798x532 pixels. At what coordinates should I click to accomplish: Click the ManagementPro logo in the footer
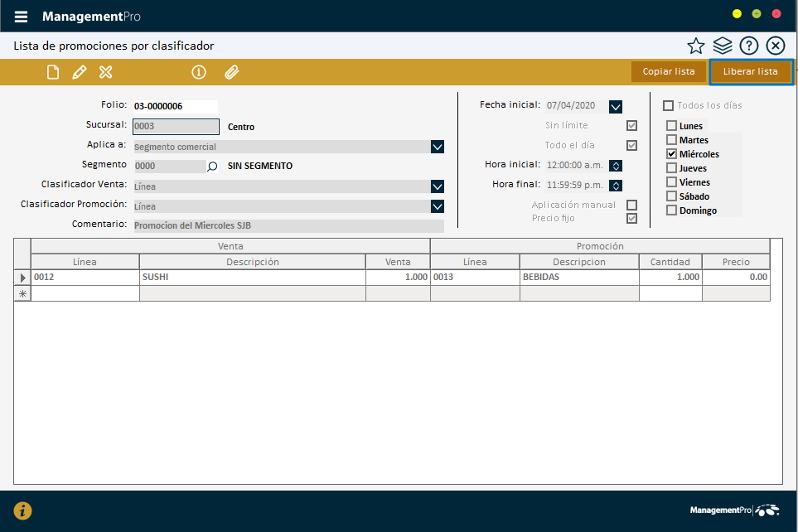734,510
